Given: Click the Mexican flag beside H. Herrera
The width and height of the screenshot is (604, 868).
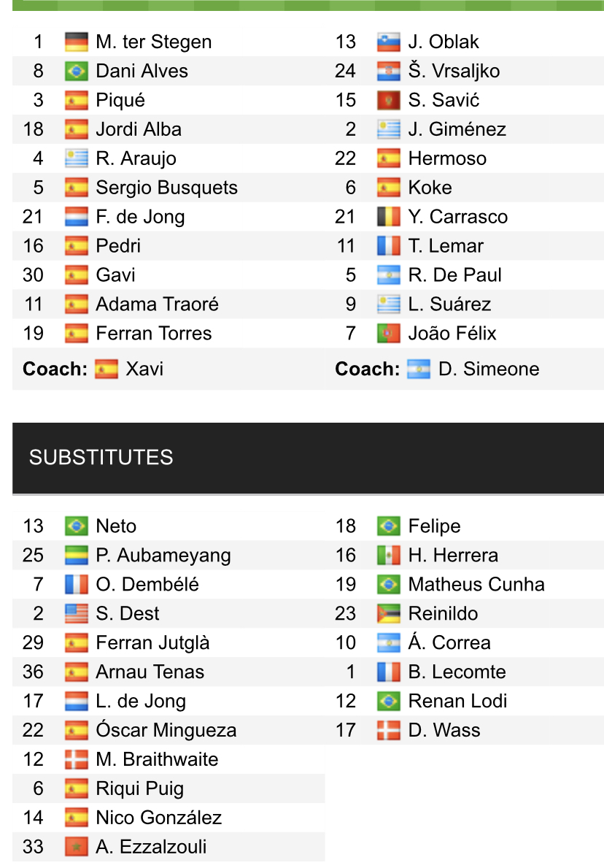Looking at the screenshot, I should (389, 556).
